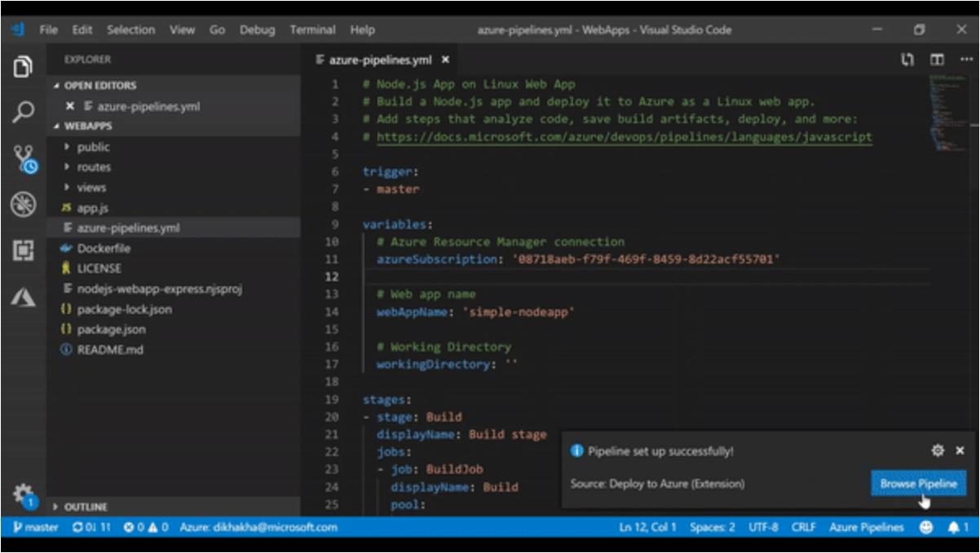Dismiss the Pipeline set up notification
Screen dimensions: 980x553
point(960,450)
